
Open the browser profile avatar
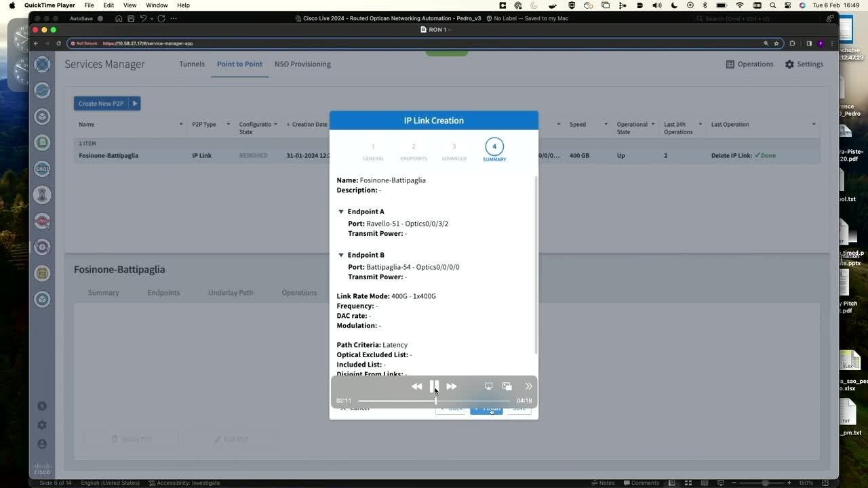click(x=821, y=43)
